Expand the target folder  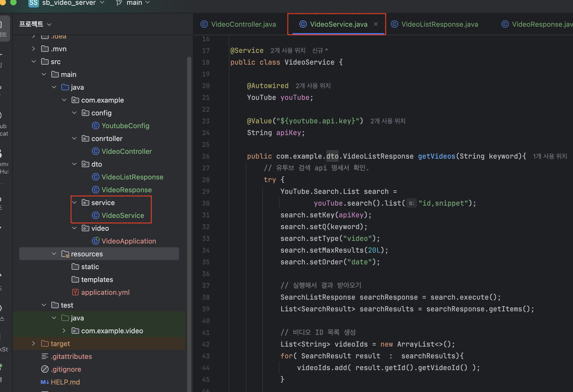click(x=33, y=344)
